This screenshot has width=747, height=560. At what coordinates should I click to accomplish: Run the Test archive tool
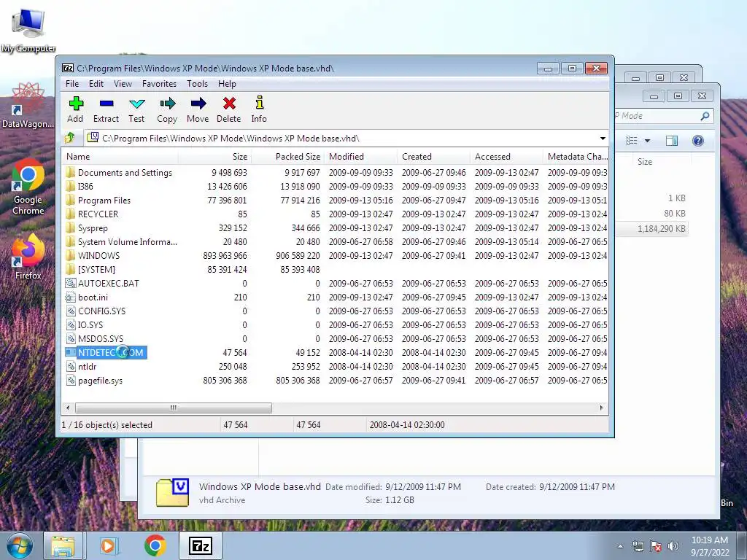(136, 109)
